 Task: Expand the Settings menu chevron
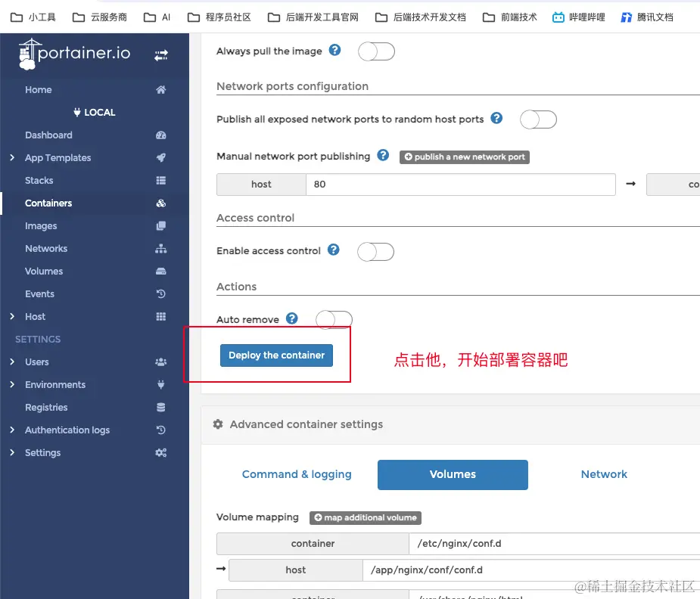(x=12, y=453)
